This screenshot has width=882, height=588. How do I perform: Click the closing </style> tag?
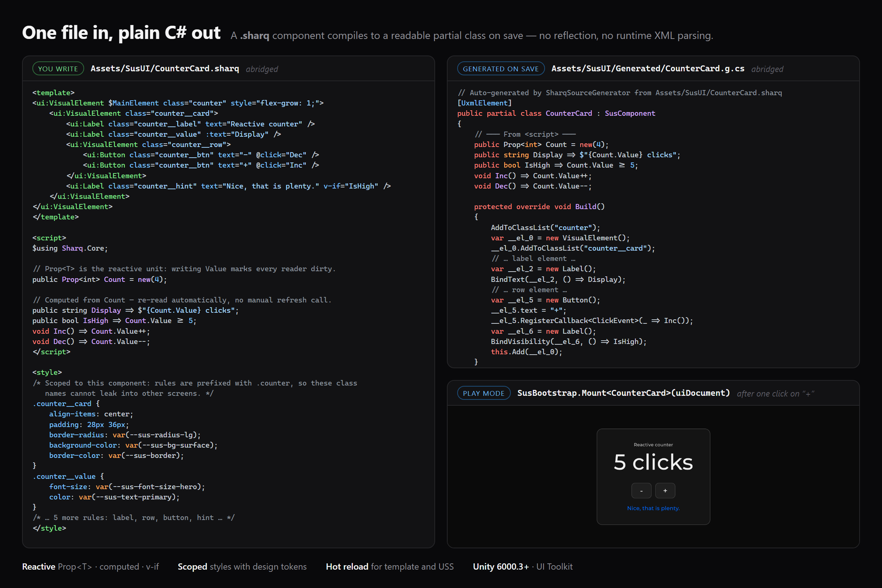50,528
